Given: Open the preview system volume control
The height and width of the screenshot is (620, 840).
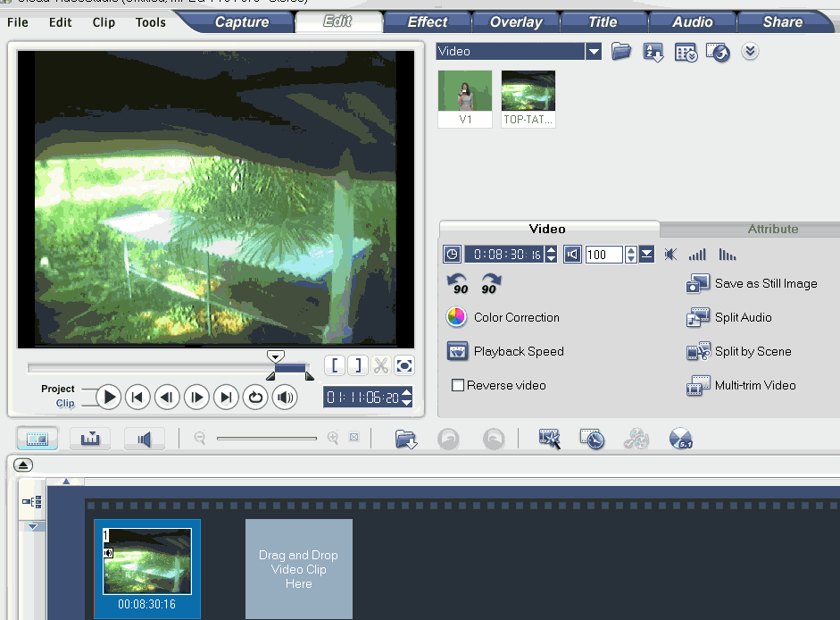Looking at the screenshot, I should (285, 398).
